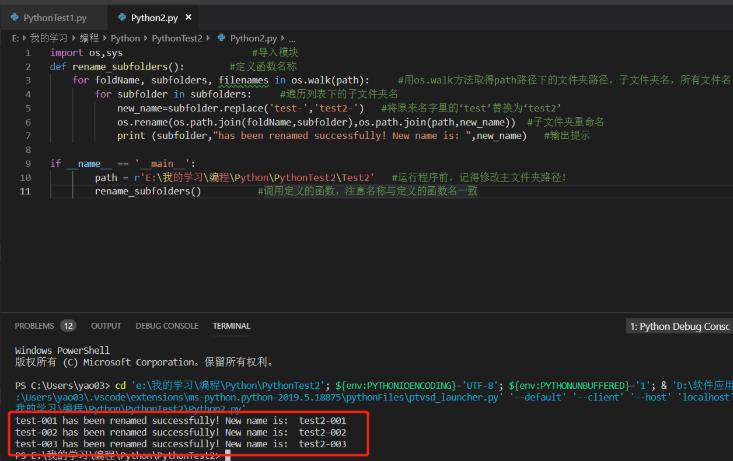Click the Python icon in the breadcrumb path

pos(221,38)
